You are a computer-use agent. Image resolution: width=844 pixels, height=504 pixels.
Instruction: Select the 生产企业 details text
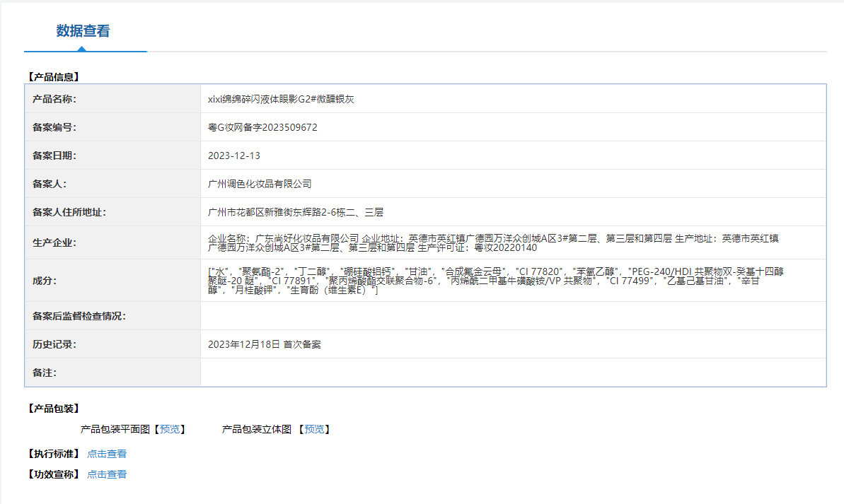493,243
